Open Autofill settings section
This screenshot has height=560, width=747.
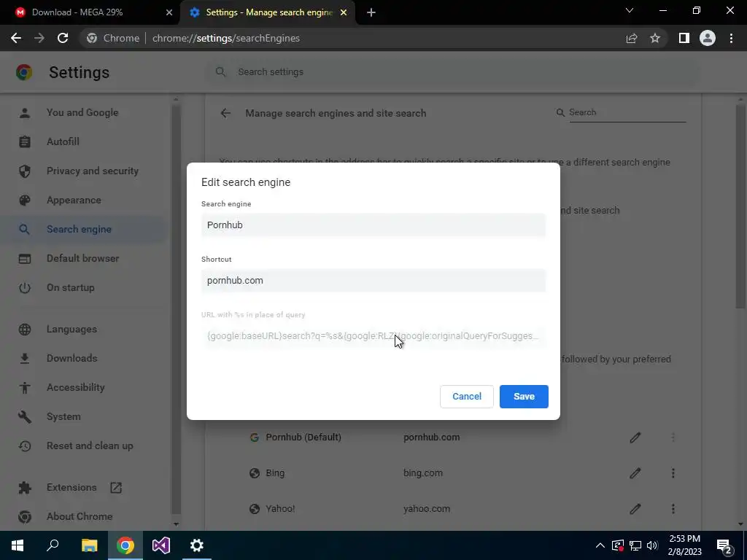click(63, 141)
